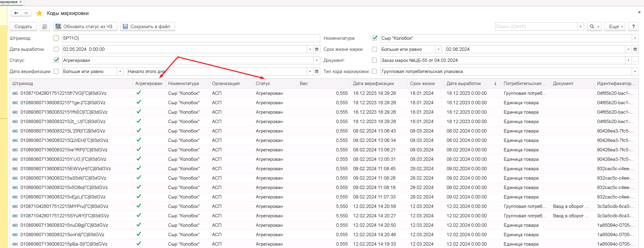Uncheck the Статус filter checkbox
Image resolution: width=644 pixels, height=248 pixels.
pos(56,60)
